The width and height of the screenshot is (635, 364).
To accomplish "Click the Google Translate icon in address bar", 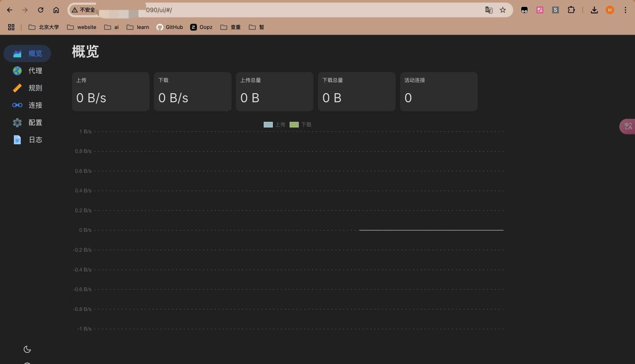I will [489, 10].
